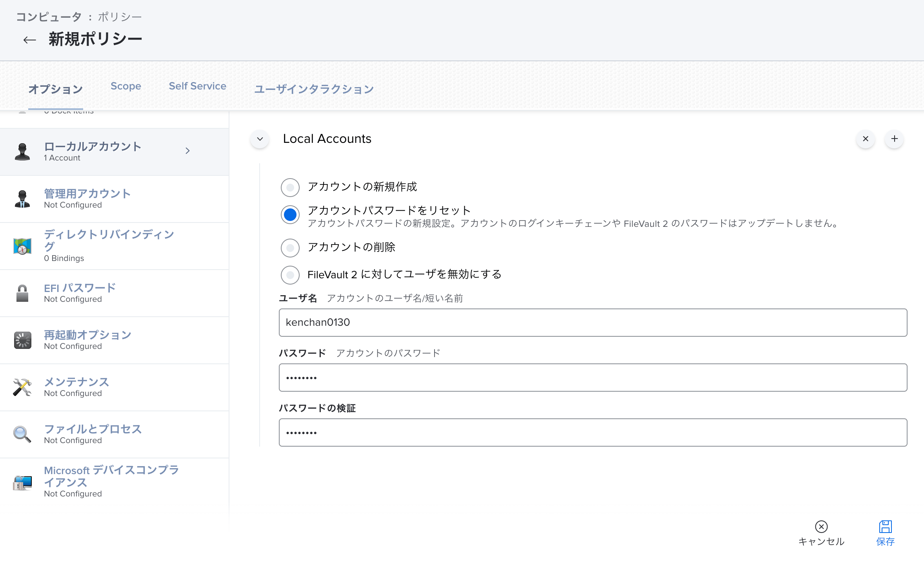
Task: Go back using the left arrow
Action: 29,40
